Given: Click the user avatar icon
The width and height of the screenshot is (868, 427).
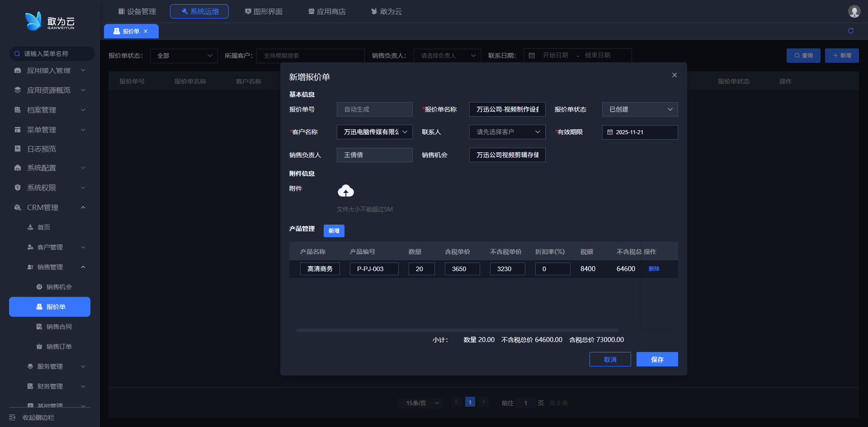Looking at the screenshot, I should coord(854,11).
